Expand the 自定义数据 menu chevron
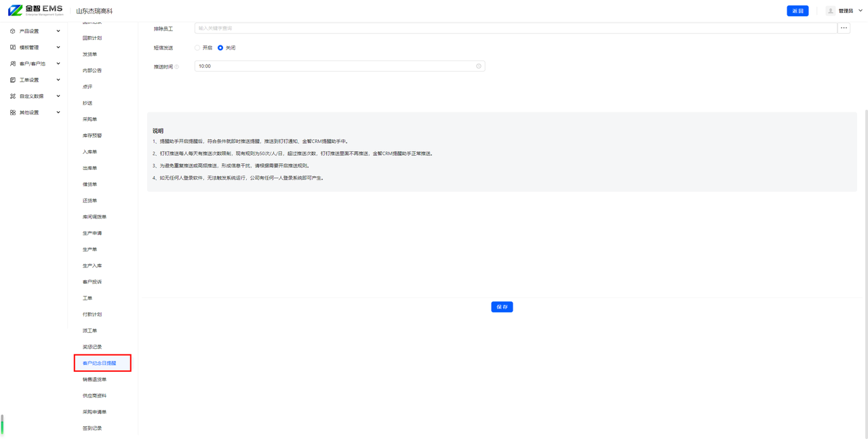 point(58,96)
